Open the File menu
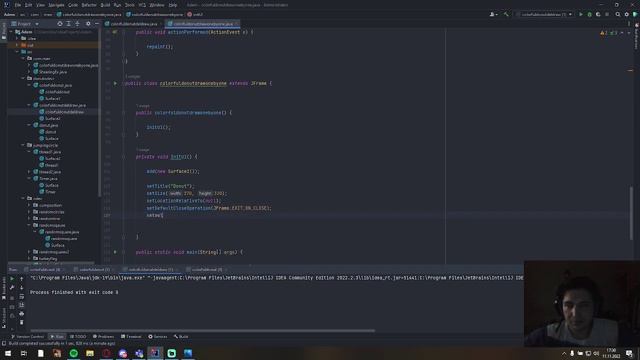Screen dimensions: 640x360 (18, 5)
